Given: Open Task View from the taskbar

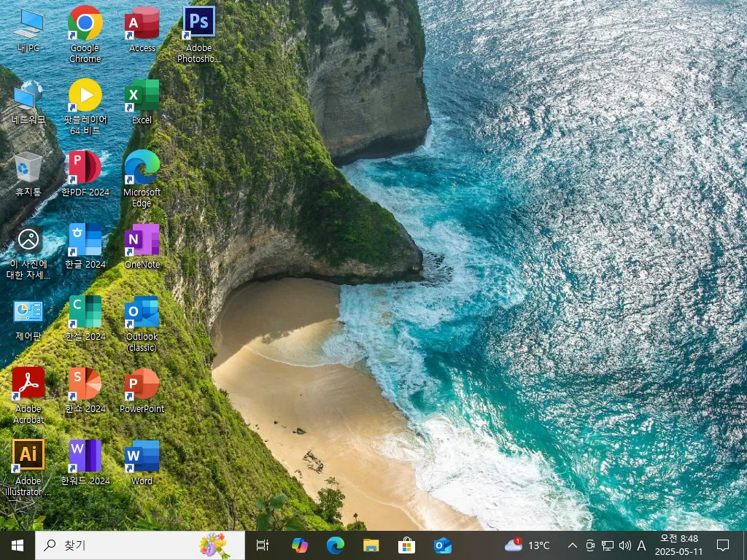Looking at the screenshot, I should click(x=263, y=545).
